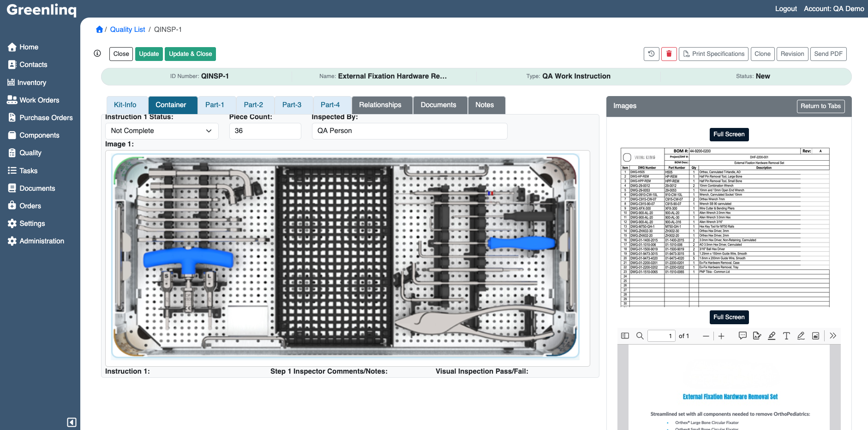Click Print Specifications
868x430 pixels.
click(x=713, y=54)
